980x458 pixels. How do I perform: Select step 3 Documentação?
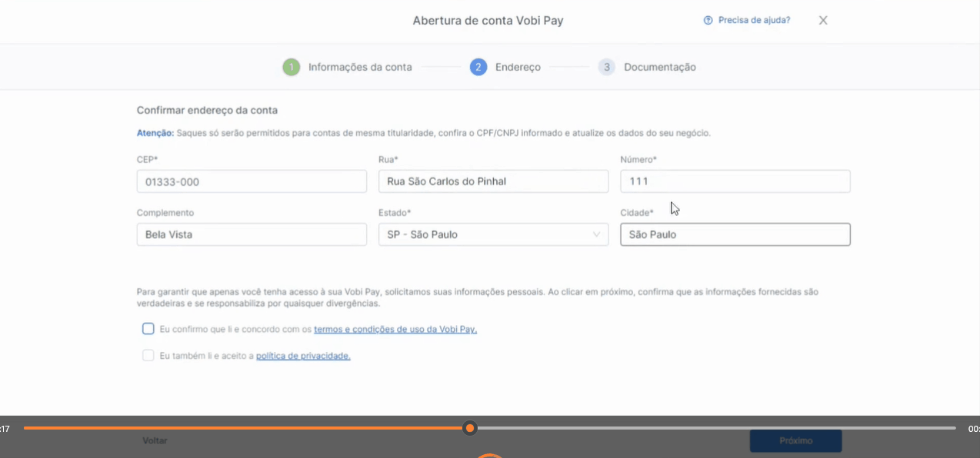click(x=647, y=68)
